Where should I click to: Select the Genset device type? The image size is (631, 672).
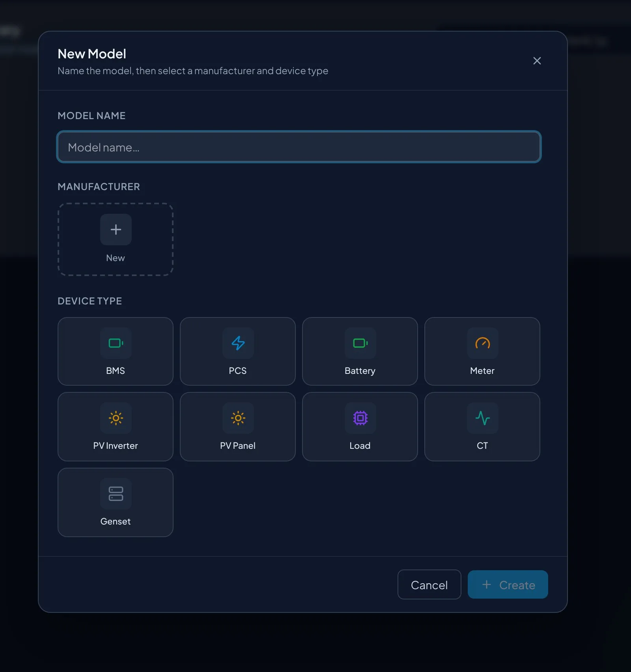click(115, 502)
